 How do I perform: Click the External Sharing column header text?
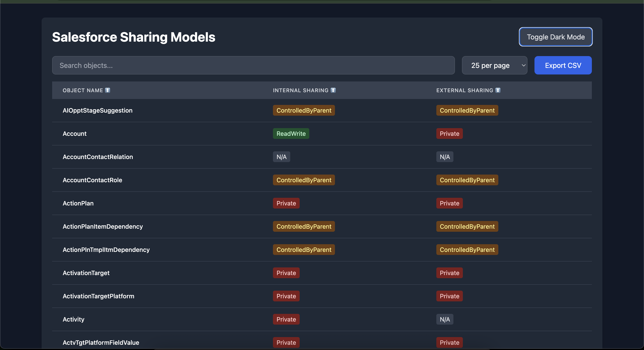tap(465, 90)
